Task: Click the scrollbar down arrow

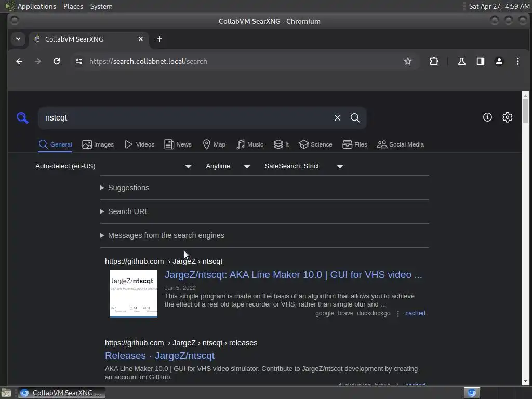Action: [x=525, y=382]
